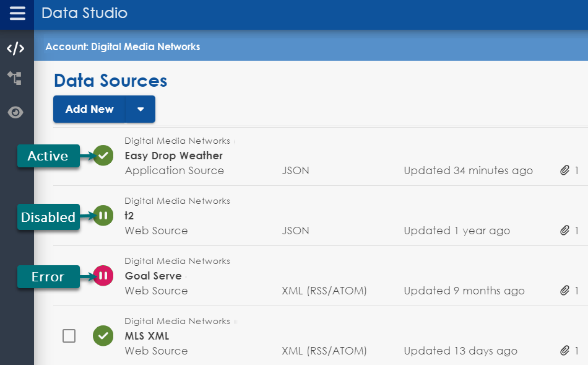Click the Account: Digital Media Networks bar
The height and width of the screenshot is (365, 588).
pos(123,46)
